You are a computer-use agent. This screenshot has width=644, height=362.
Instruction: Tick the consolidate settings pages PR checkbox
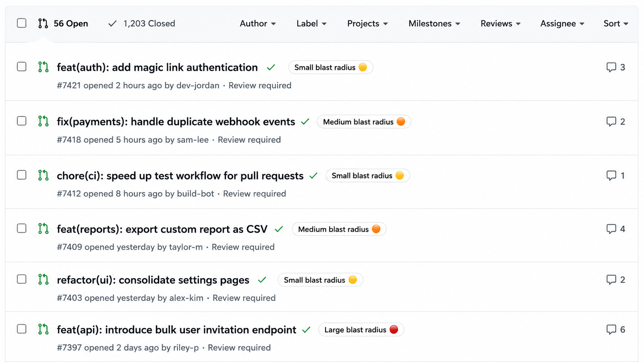tap(22, 279)
